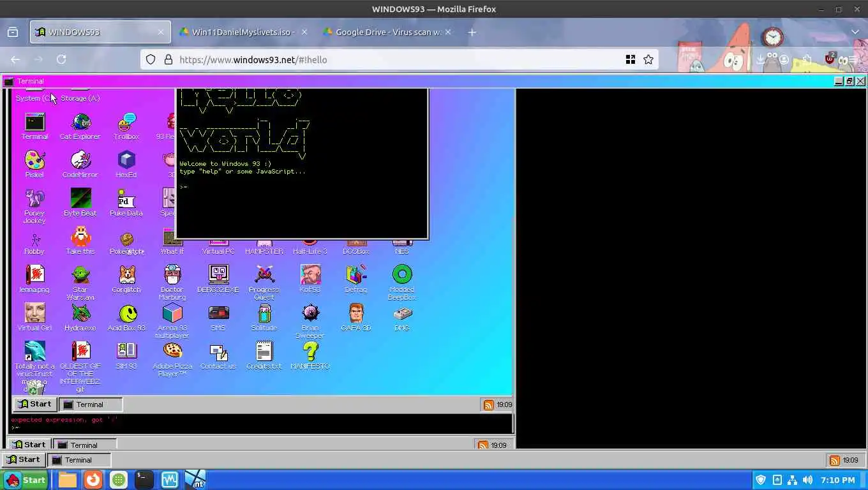The width and height of the screenshot is (868, 490).
Task: Open the Virtual Girl icon
Action: tap(34, 318)
